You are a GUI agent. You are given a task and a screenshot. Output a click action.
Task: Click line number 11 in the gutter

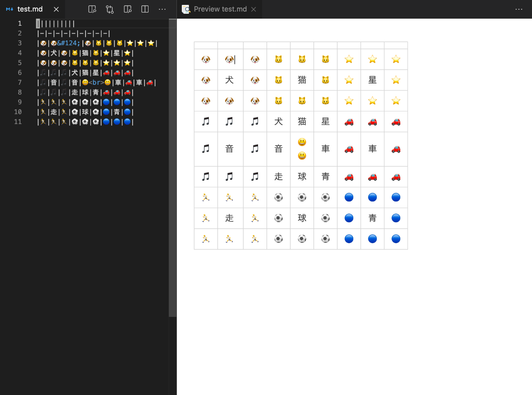[18, 122]
